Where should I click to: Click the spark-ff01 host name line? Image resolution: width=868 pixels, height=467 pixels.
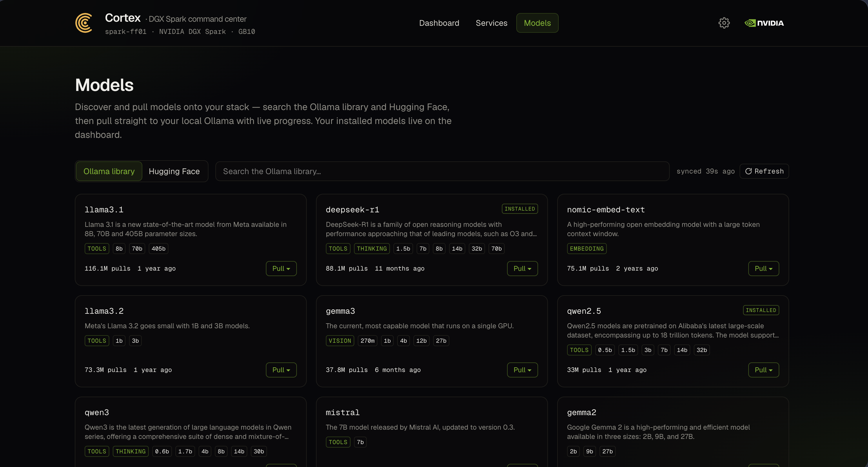click(x=180, y=32)
